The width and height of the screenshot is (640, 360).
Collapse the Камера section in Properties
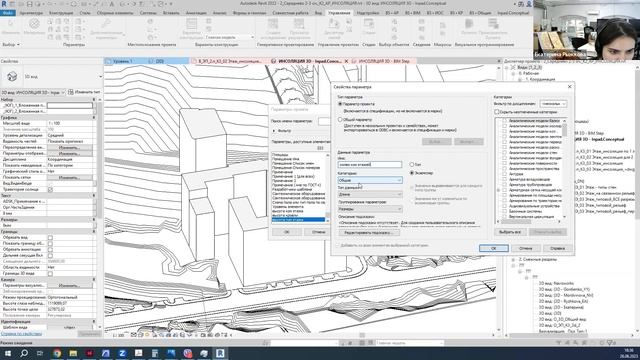[x=94, y=280]
